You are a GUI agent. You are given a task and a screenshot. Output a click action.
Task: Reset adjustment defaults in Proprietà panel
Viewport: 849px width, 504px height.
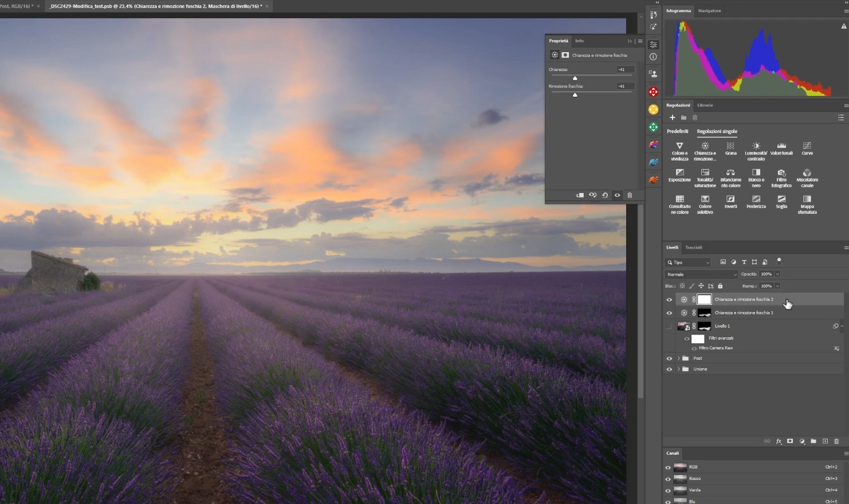(x=605, y=195)
